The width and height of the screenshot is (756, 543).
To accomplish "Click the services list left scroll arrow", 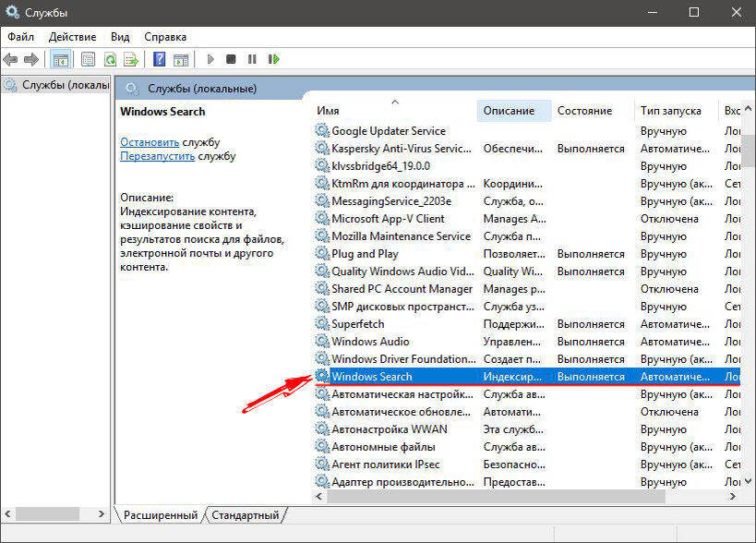I will point(318,496).
